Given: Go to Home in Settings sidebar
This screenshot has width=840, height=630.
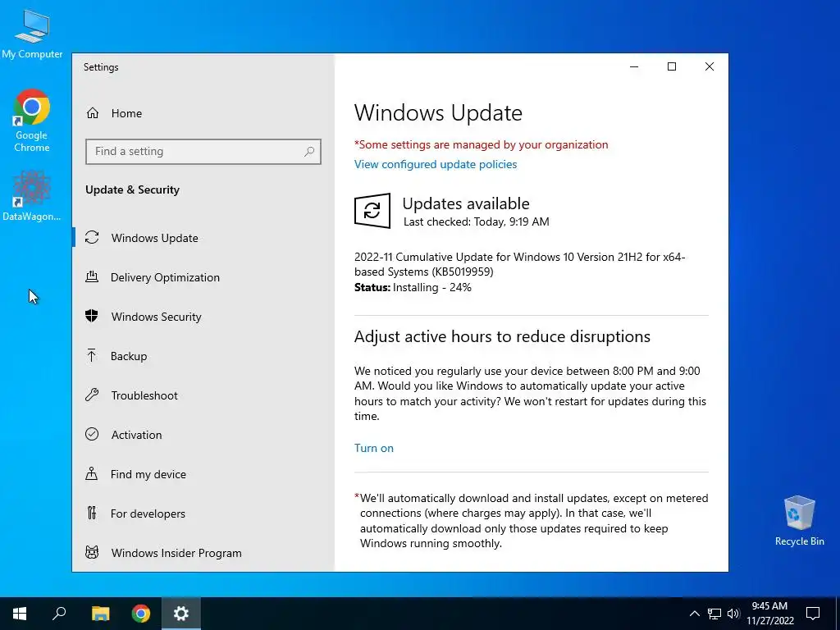Looking at the screenshot, I should point(126,113).
